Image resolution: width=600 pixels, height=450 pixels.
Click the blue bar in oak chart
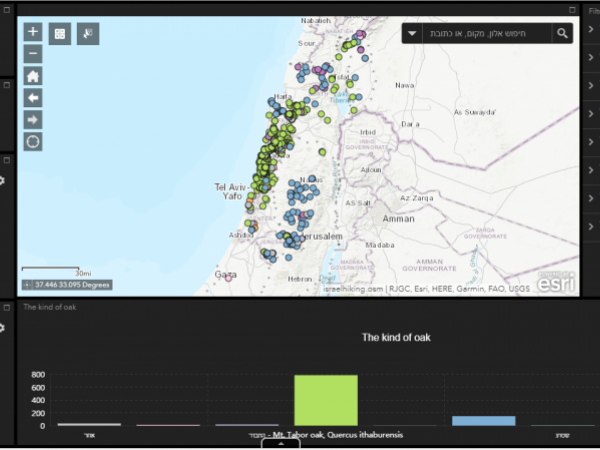[x=483, y=420]
